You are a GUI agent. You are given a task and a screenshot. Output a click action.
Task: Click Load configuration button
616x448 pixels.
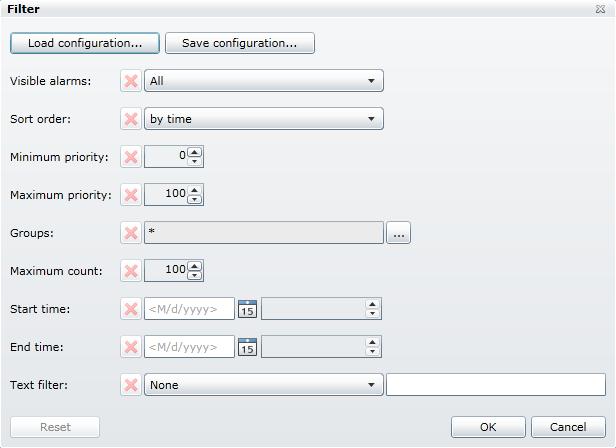click(85, 43)
